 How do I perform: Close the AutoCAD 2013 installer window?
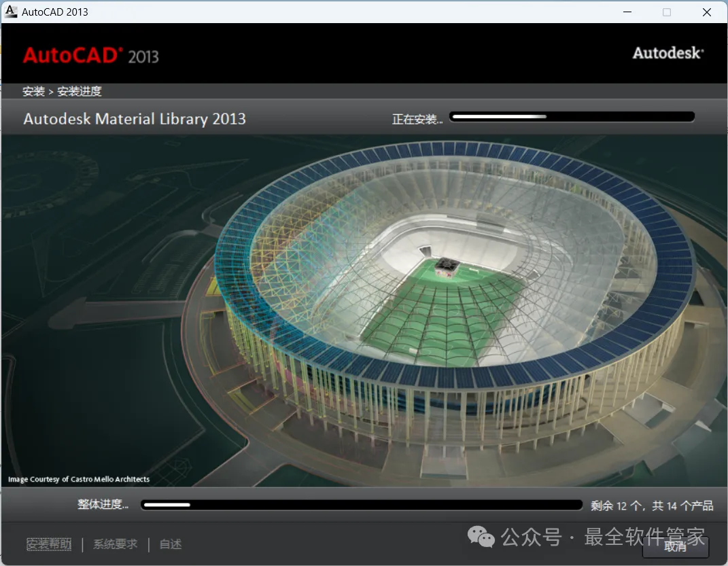(707, 12)
